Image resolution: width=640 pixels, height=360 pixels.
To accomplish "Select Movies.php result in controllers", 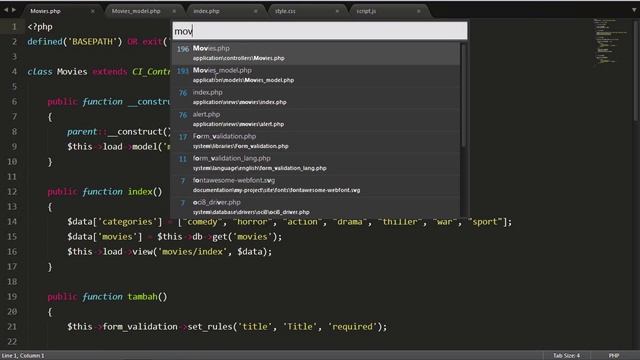I will (x=316, y=53).
